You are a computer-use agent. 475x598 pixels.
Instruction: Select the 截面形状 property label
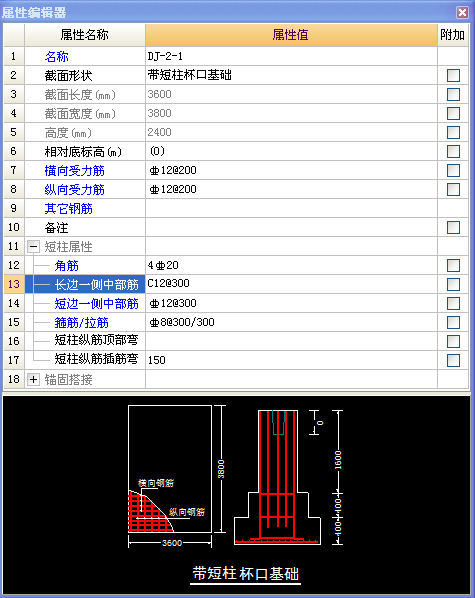click(68, 76)
